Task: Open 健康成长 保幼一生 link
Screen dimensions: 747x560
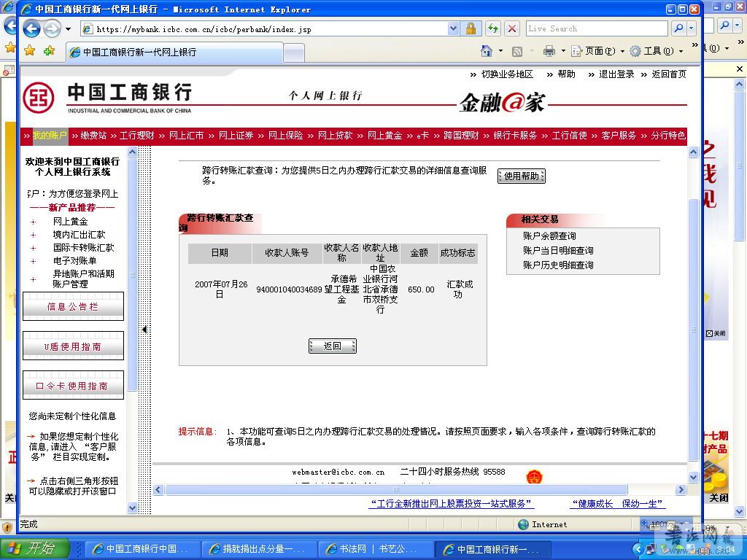Action: 617,504
